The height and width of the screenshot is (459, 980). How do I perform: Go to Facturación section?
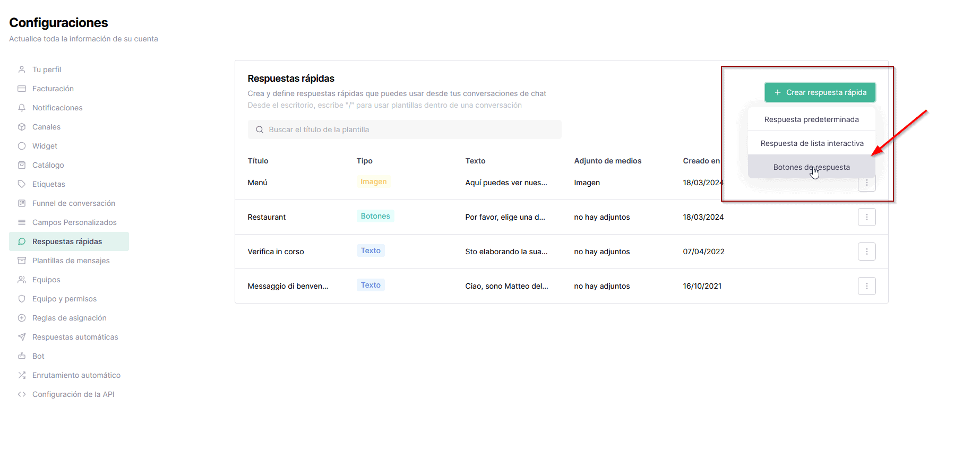click(53, 89)
